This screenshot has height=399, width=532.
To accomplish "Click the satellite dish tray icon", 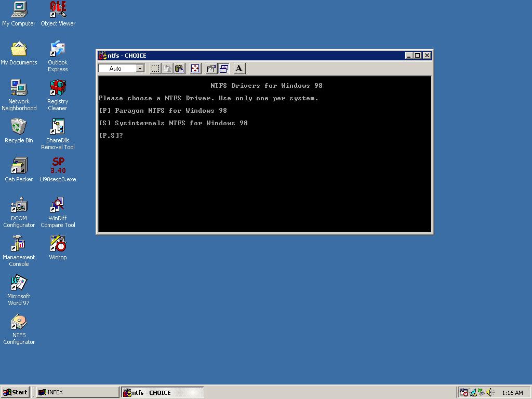I will 473,393.
